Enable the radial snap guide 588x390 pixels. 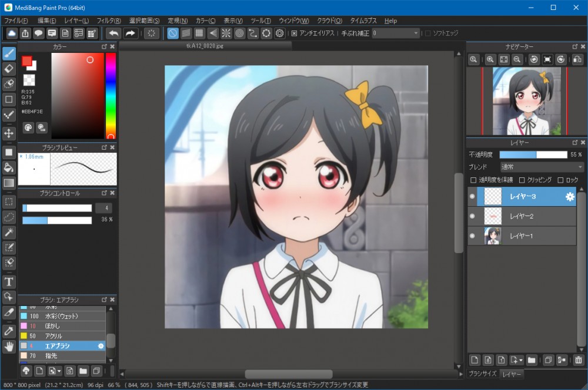[226, 33]
